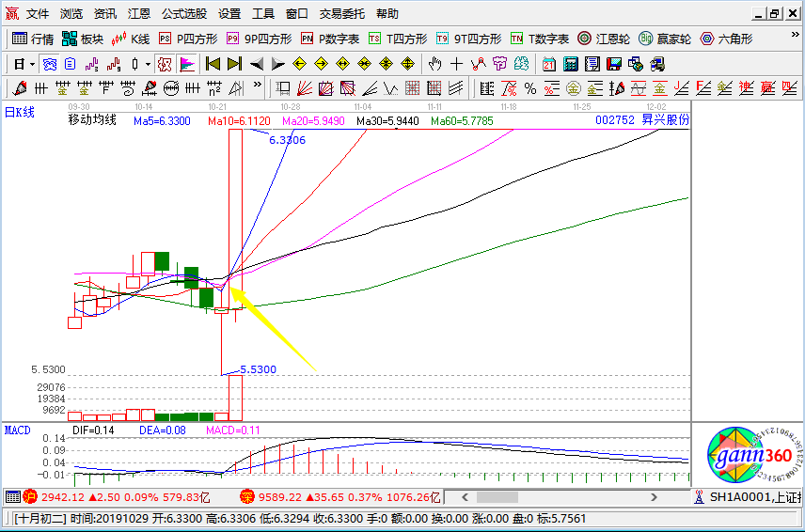Open the 帮助 menu
Screen dimensions: 805x532
pos(387,13)
